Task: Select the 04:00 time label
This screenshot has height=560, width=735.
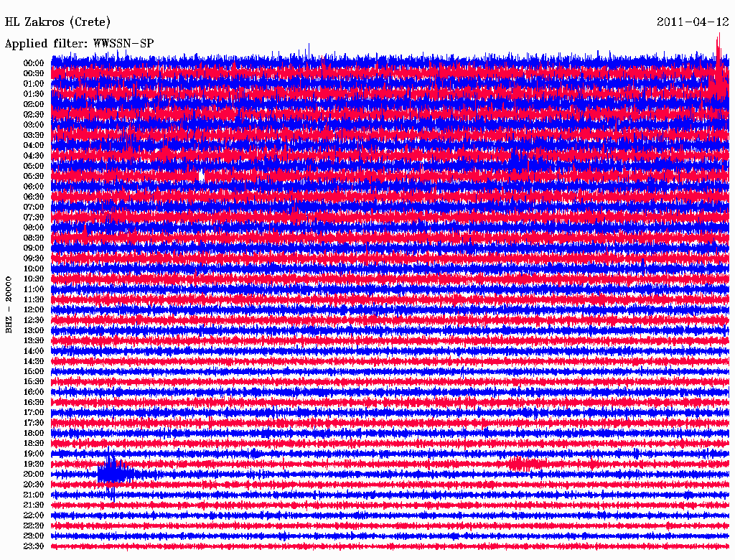Action: point(34,146)
